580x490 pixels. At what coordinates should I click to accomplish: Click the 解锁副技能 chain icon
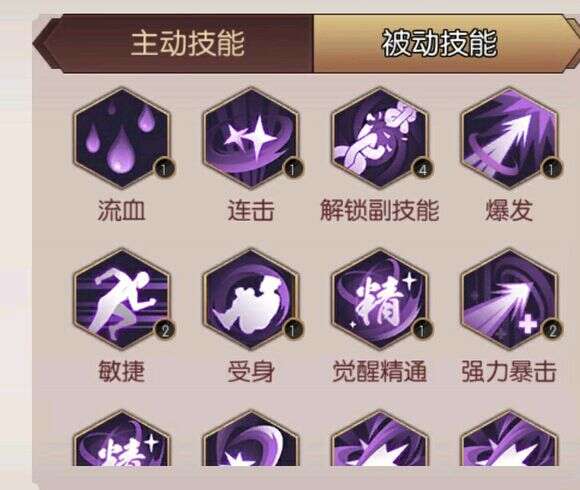pos(380,138)
